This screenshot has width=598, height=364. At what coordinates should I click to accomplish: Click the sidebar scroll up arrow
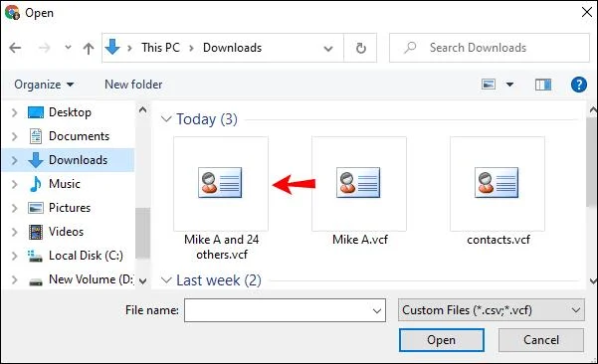pyautogui.click(x=142, y=110)
